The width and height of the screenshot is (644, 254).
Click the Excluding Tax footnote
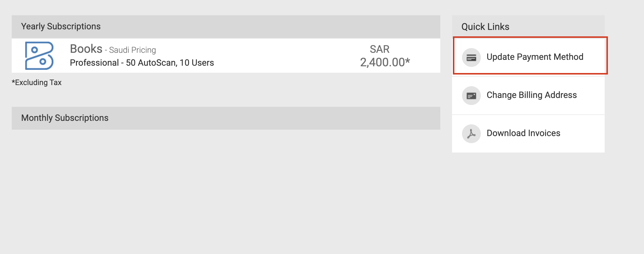(37, 82)
